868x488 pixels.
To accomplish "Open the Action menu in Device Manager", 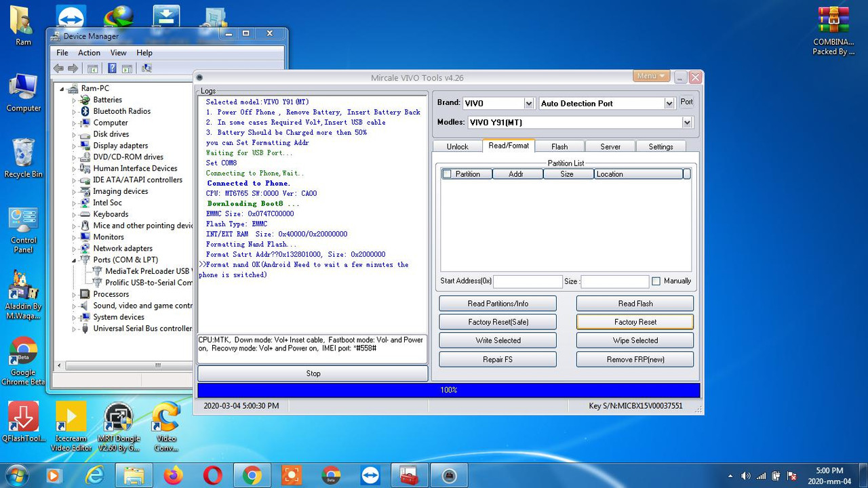I will tap(89, 52).
